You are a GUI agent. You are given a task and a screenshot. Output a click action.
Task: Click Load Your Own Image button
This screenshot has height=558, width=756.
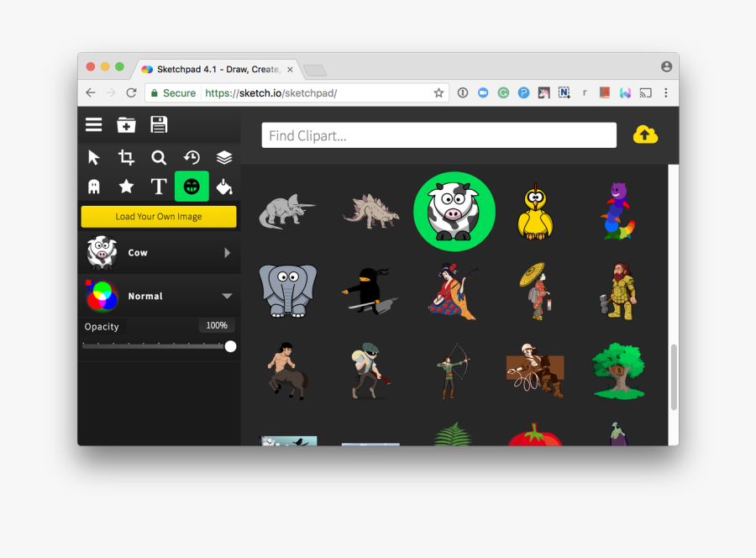point(159,217)
